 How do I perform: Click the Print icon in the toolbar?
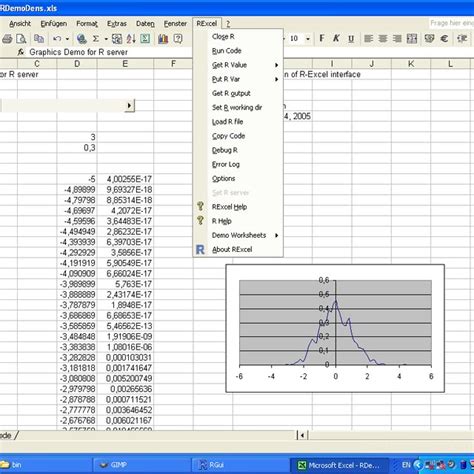pos(7,39)
